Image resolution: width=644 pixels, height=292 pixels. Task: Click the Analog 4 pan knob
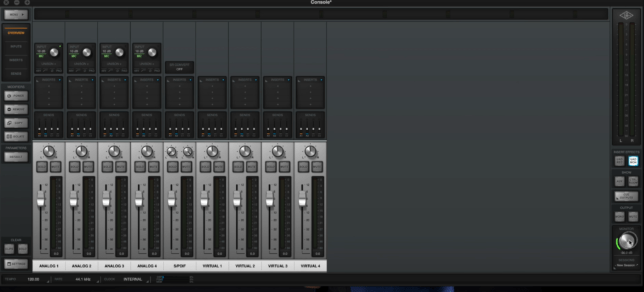pyautogui.click(x=147, y=151)
